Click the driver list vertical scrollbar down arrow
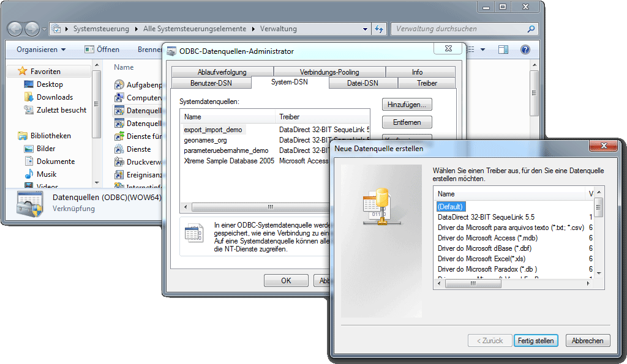This screenshot has width=627, height=364. 599,273
